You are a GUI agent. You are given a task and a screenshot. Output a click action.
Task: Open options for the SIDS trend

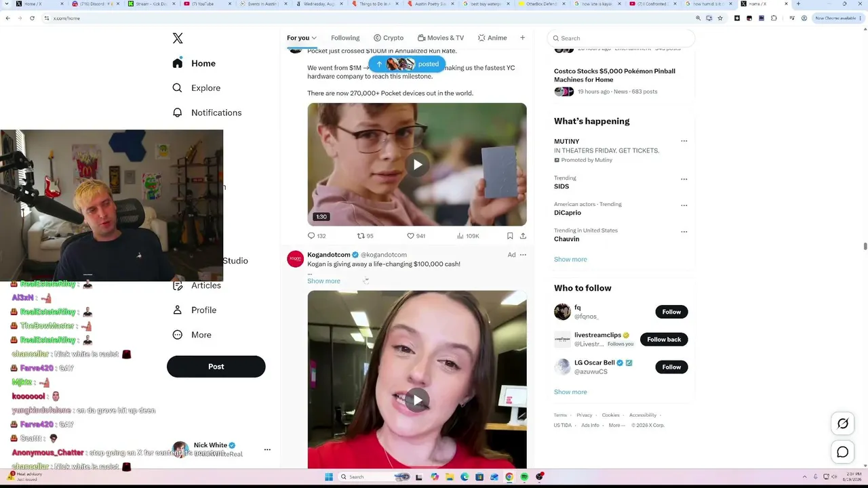coord(684,180)
